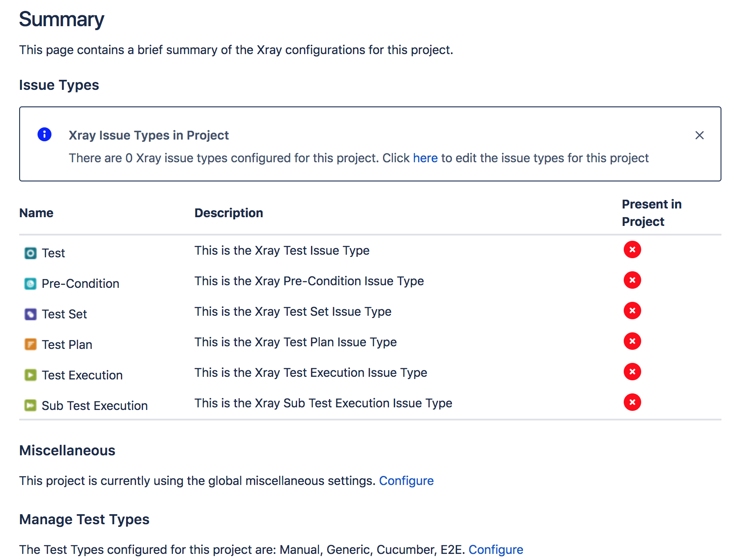Select the 'Test Execution' name label

[x=82, y=375]
